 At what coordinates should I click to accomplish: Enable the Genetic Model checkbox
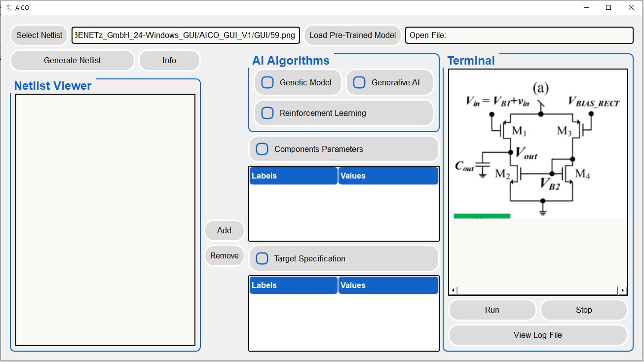click(x=267, y=82)
